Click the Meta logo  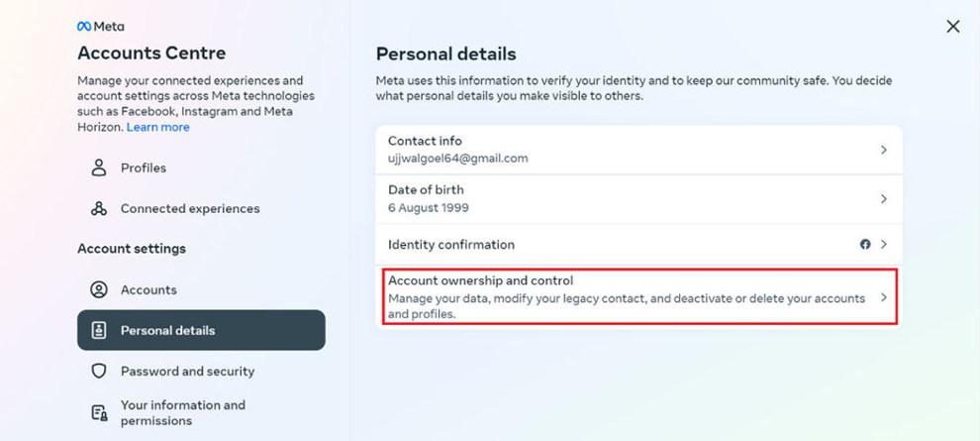[x=100, y=27]
